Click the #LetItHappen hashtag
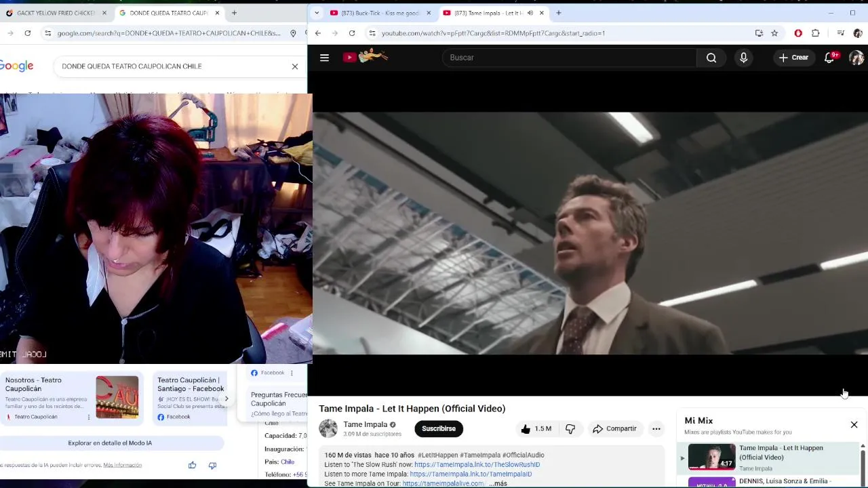This screenshot has height=488, width=868. [437, 455]
